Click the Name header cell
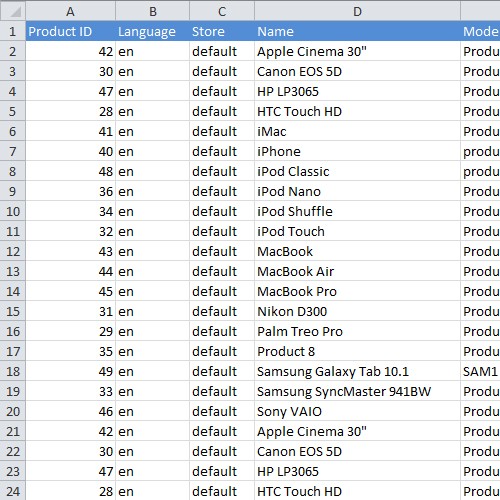This screenshot has height=500, width=500. (357, 31)
